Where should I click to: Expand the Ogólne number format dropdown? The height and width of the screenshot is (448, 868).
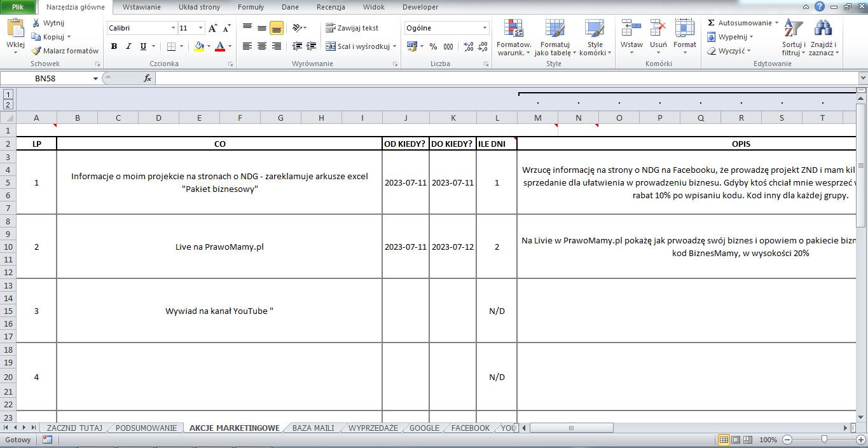tap(485, 28)
